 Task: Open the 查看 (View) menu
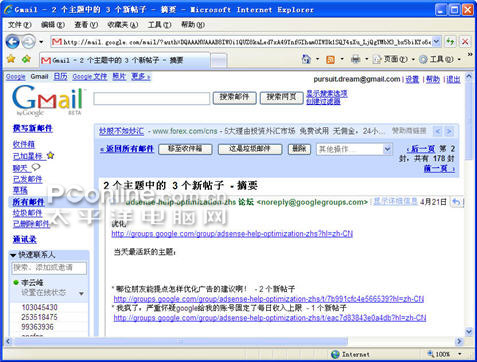tap(86, 25)
